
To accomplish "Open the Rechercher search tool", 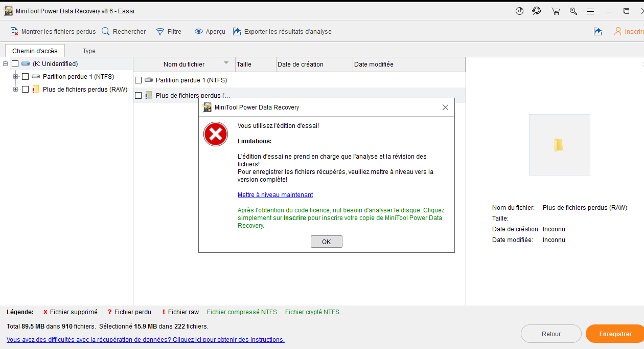I will 124,31.
